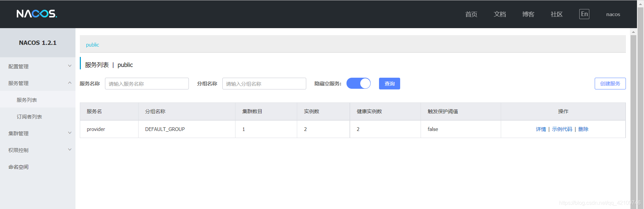Click the provider service name cell

(109, 129)
